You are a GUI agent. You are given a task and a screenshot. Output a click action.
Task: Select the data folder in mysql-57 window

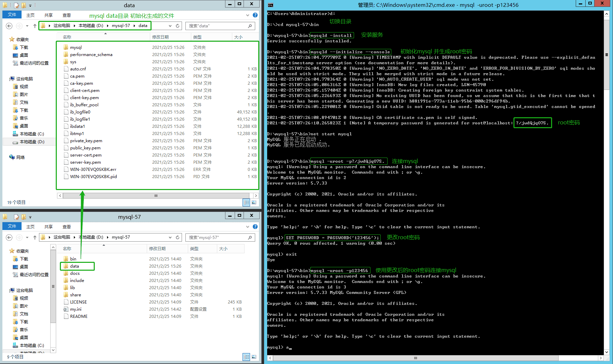(x=71, y=266)
